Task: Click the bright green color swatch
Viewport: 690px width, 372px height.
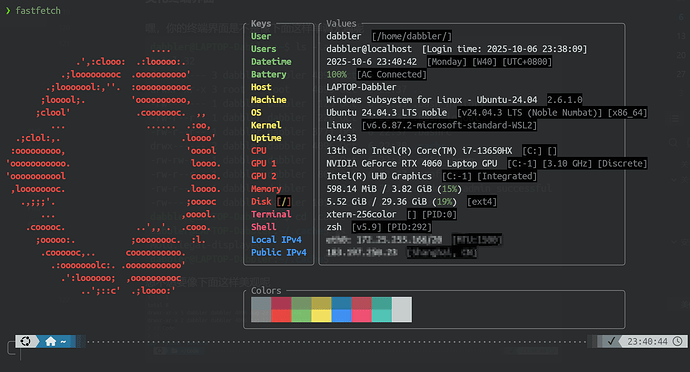Action: tap(301, 316)
